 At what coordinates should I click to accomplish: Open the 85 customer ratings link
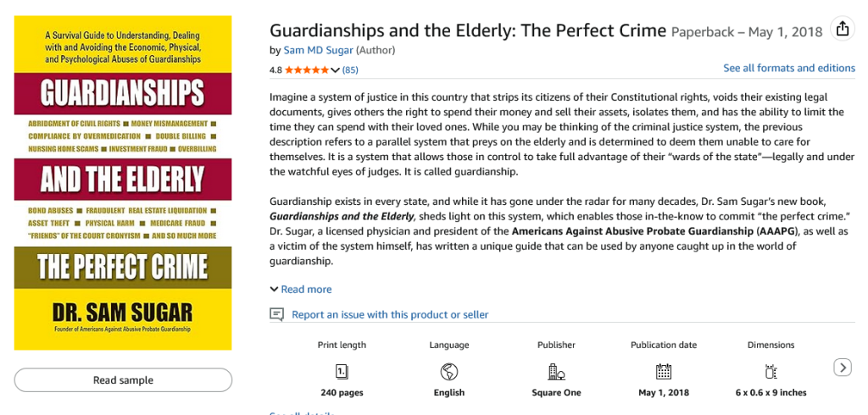click(x=350, y=69)
